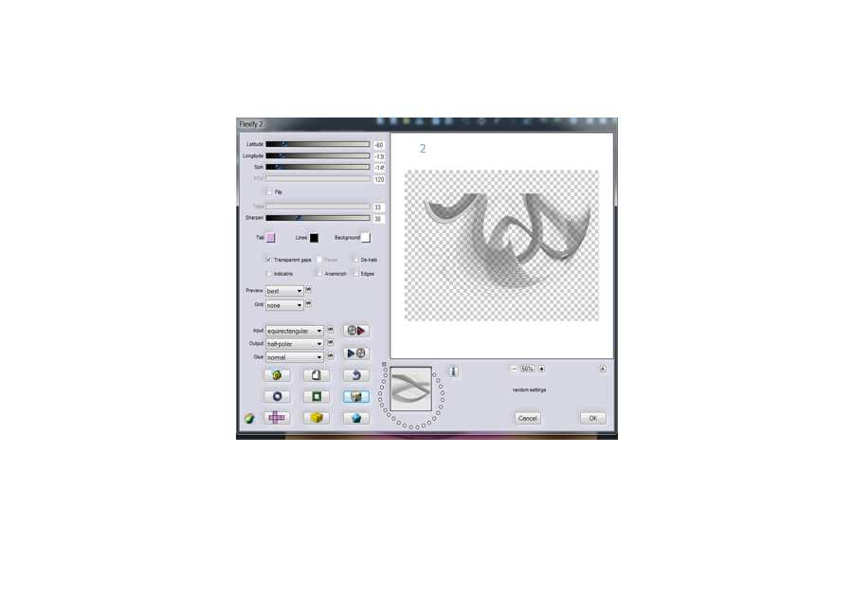Open the info button beside thumbnail
Image resolution: width=853 pixels, height=616 pixels.
(454, 371)
